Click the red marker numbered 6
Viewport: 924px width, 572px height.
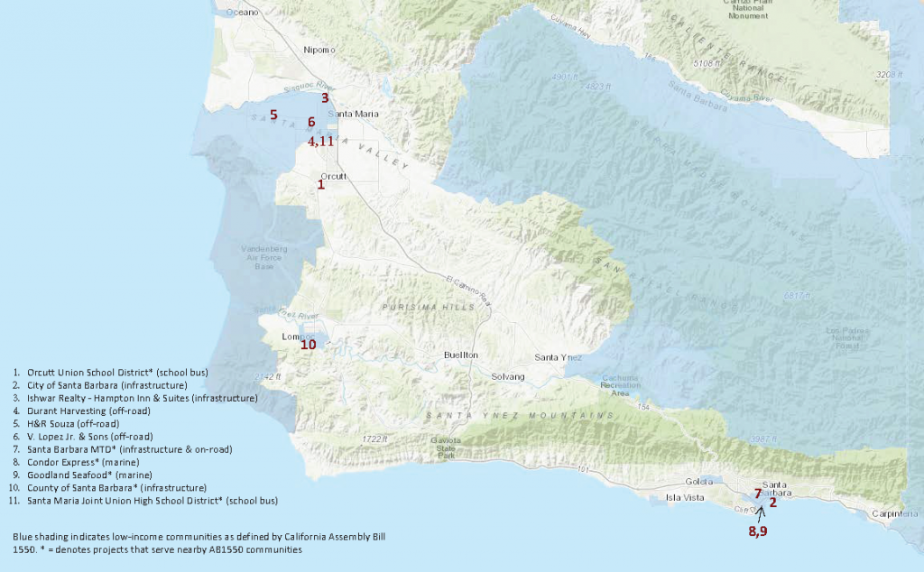click(310, 122)
